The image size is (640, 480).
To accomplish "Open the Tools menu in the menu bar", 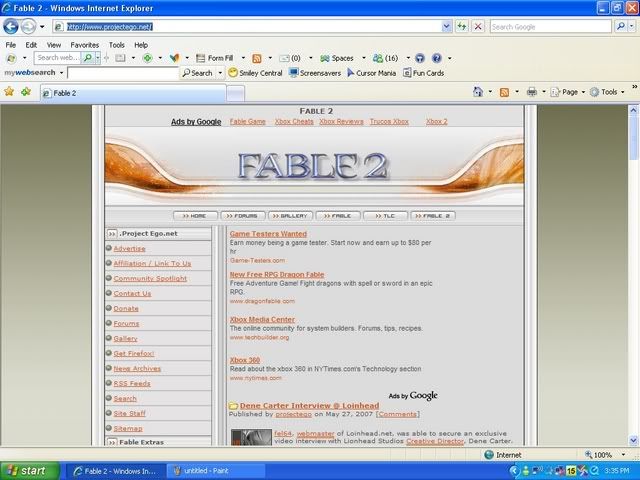I will coord(117,45).
